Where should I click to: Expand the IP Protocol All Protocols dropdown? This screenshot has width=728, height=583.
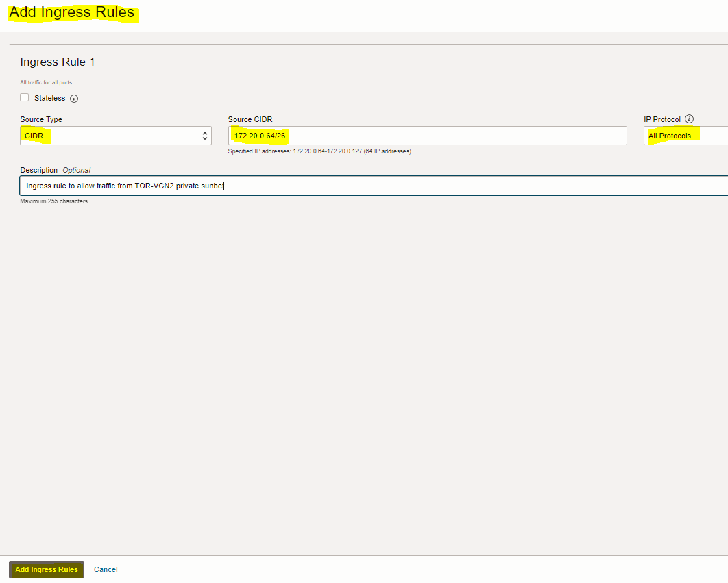685,136
